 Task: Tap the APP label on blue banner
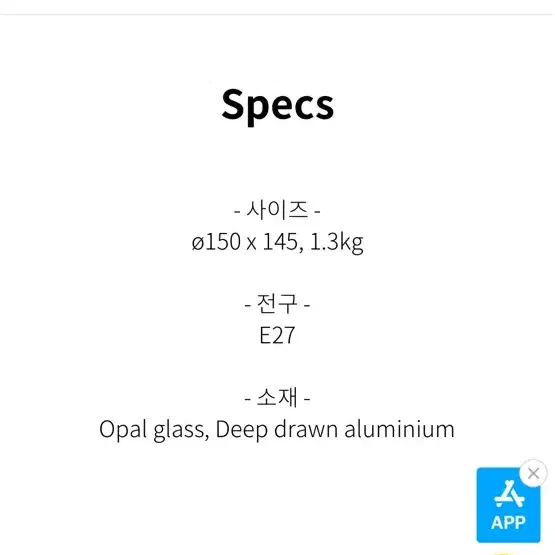tap(508, 522)
